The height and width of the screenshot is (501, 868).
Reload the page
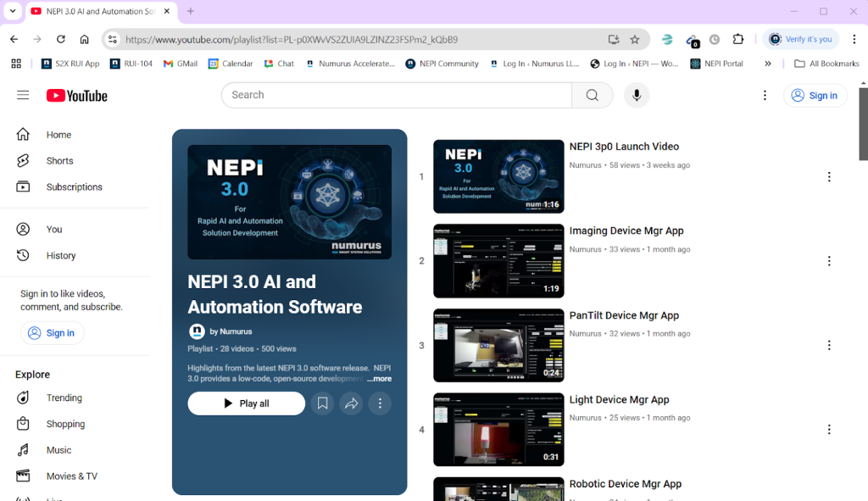[61, 39]
